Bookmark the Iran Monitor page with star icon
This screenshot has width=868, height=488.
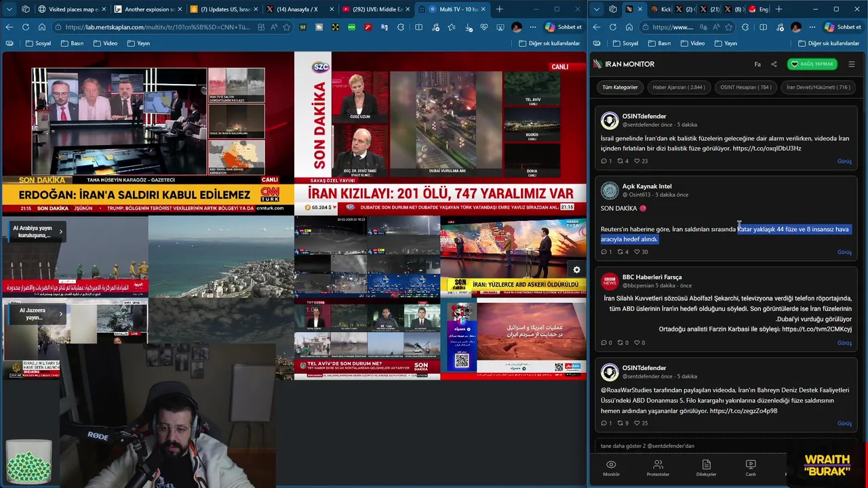click(x=729, y=27)
